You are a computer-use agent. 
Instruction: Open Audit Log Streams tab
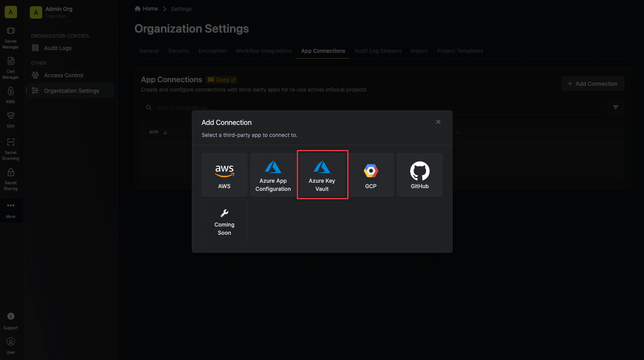378,51
